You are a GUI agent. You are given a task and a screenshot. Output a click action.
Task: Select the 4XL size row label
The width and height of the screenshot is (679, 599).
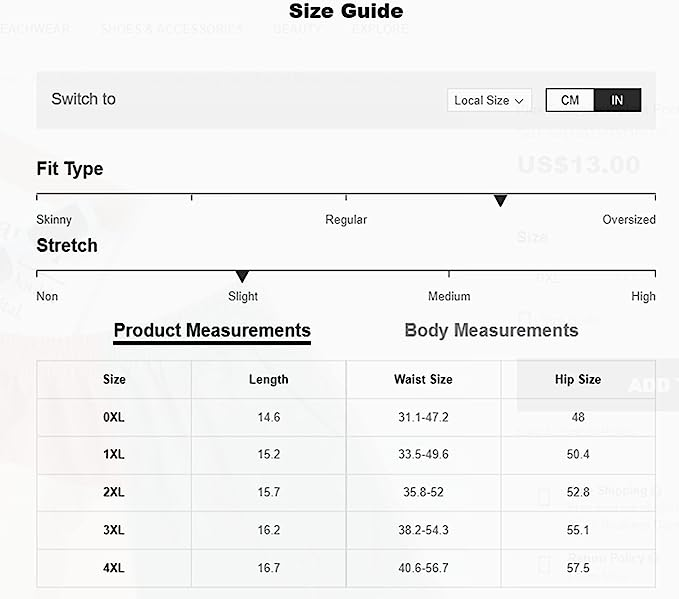(114, 568)
